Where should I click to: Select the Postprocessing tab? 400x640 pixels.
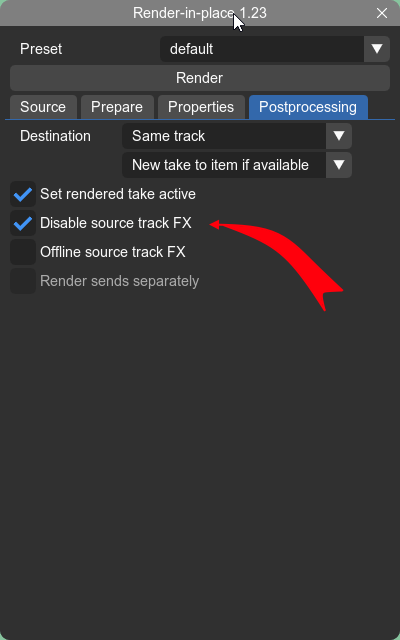[308, 107]
